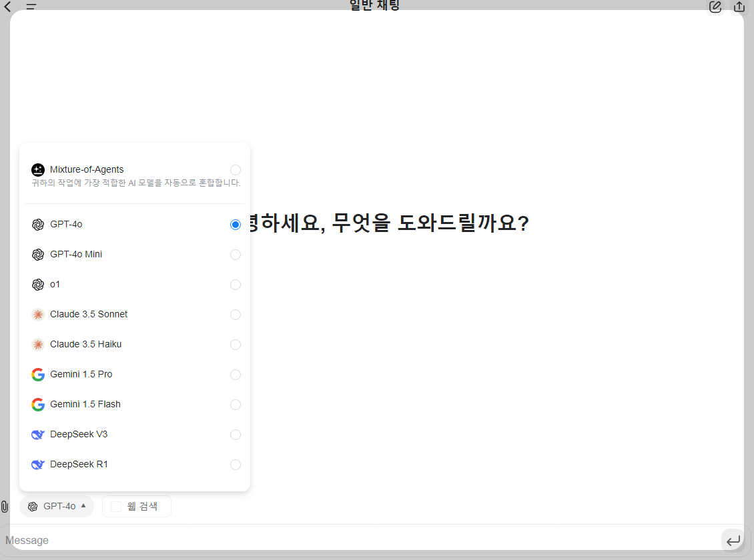Click the Claude icon beside 3.5 Sonnet

[38, 315]
